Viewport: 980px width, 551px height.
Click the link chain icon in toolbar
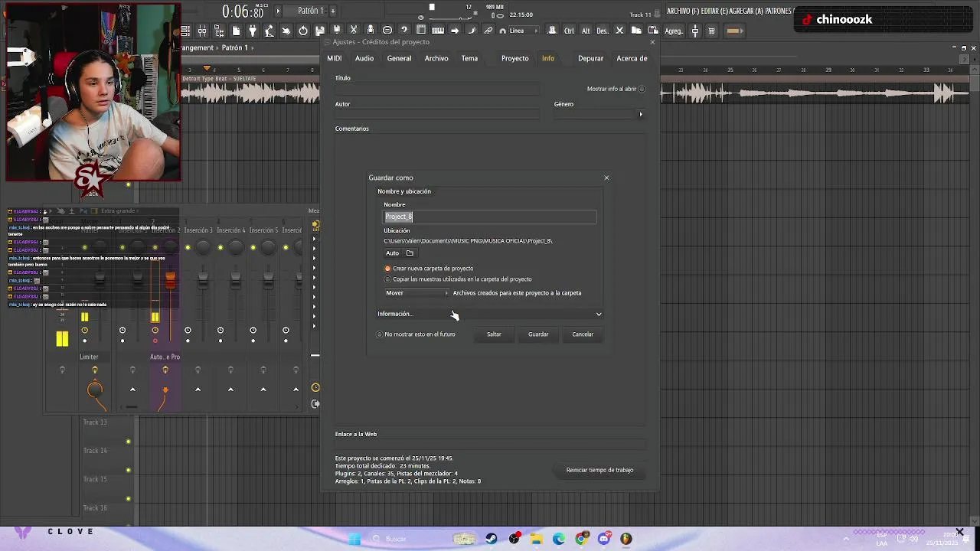(488, 31)
